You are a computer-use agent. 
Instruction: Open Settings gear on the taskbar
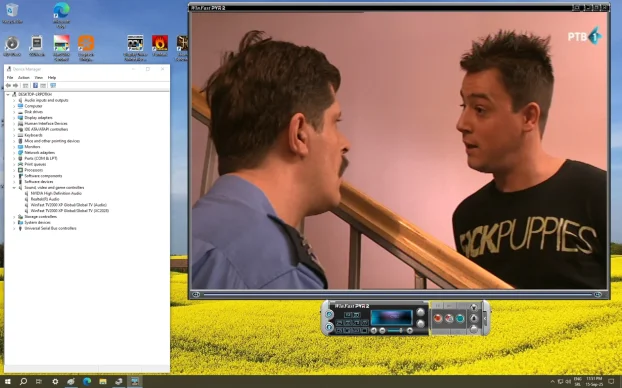[x=55, y=382]
